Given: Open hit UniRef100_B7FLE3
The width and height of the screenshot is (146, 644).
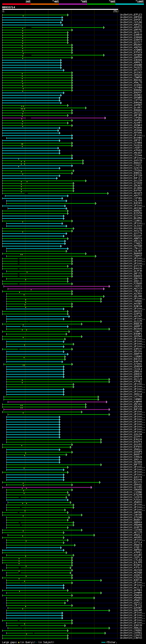Looking at the screenshot, I should (x=131, y=15).
